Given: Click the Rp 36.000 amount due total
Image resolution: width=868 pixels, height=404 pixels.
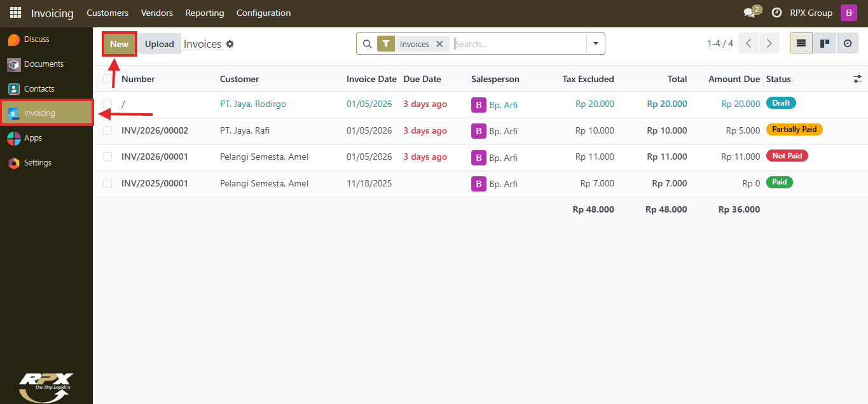Looking at the screenshot, I should 739,209.
